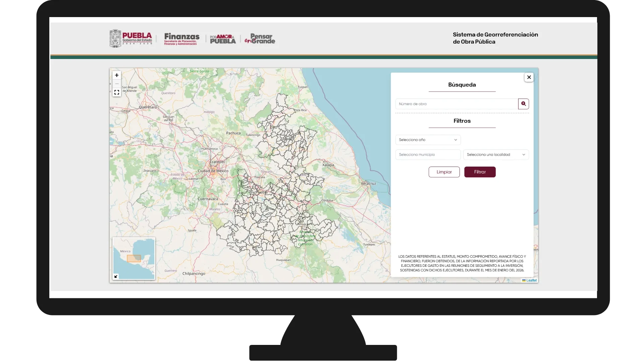
Task: Click the Pensar en Grande logo
Action: click(x=260, y=39)
